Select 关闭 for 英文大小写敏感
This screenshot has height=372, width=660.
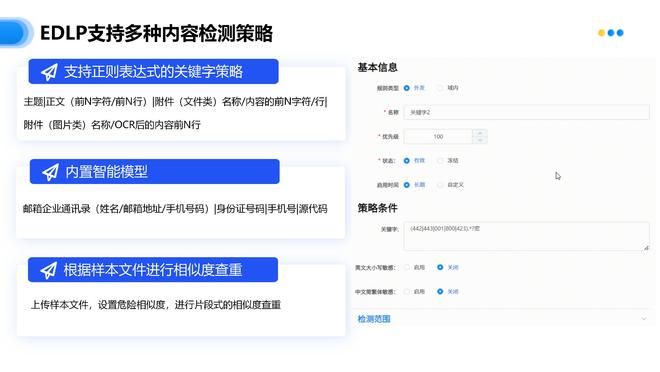point(440,267)
